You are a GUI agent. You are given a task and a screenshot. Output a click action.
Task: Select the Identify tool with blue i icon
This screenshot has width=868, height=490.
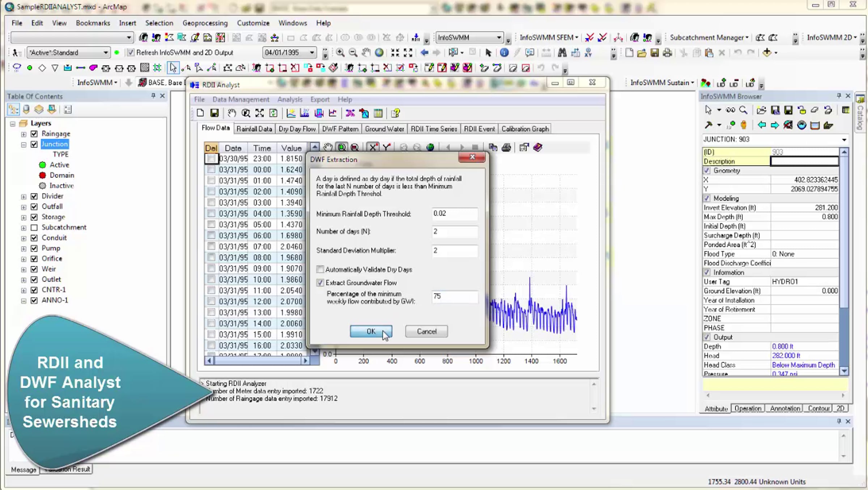[x=504, y=53]
